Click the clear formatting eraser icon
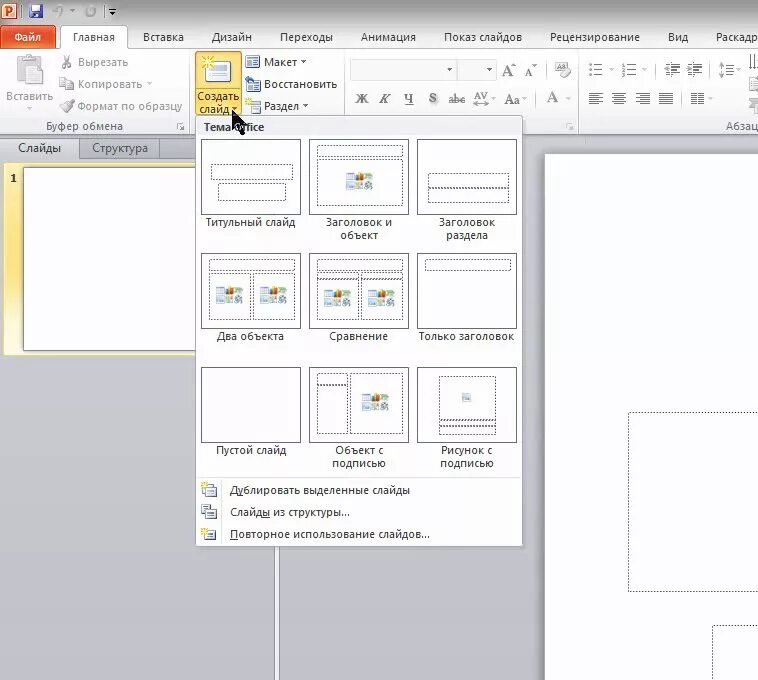Image resolution: width=758 pixels, height=680 pixels. [x=562, y=70]
